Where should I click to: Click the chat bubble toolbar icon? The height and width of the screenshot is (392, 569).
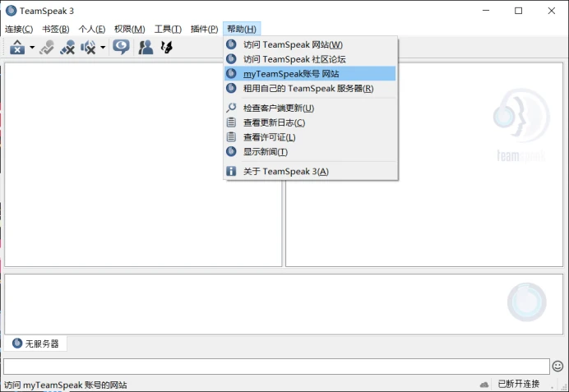(121, 47)
